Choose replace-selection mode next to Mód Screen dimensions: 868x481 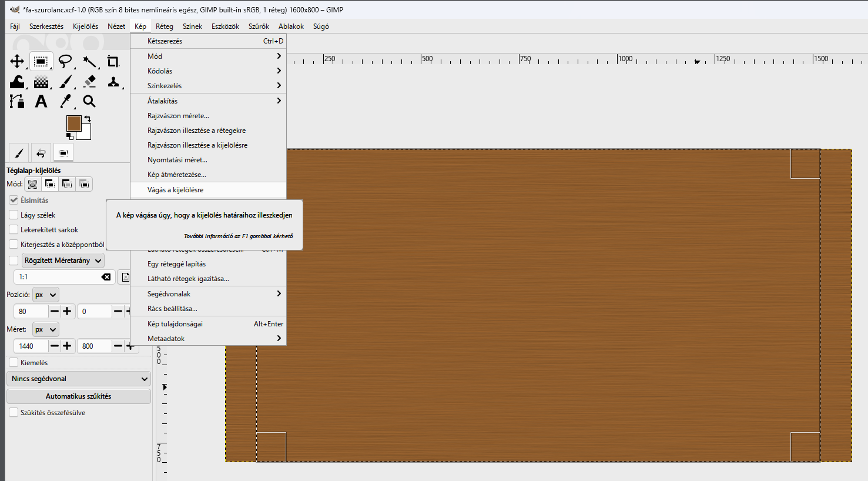click(33, 184)
